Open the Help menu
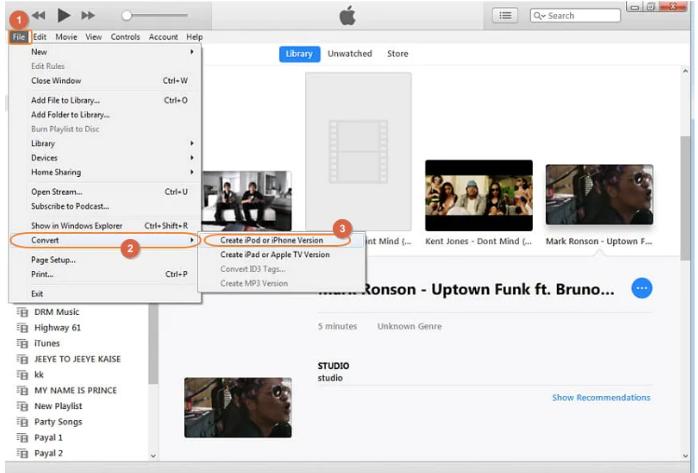This screenshot has height=473, width=698. (194, 37)
